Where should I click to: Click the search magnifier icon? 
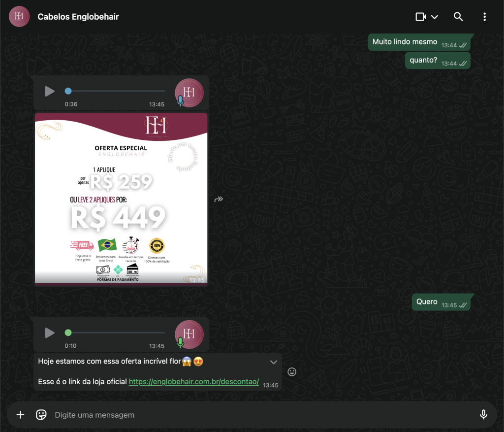tap(458, 17)
